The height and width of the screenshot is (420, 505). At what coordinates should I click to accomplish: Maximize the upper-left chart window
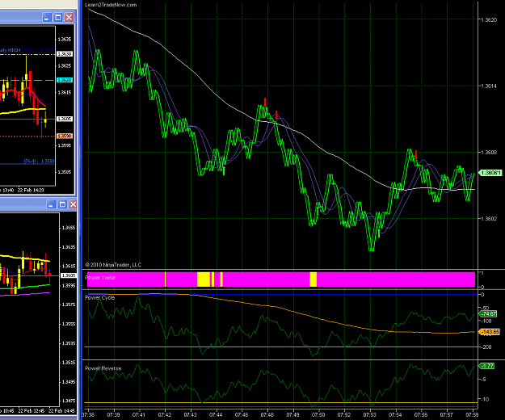tap(58, 18)
